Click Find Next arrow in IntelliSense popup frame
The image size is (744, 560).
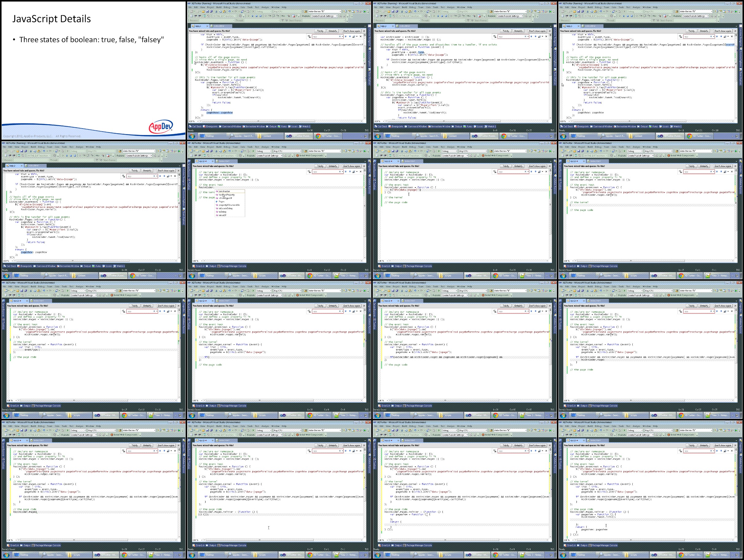pos(350,172)
